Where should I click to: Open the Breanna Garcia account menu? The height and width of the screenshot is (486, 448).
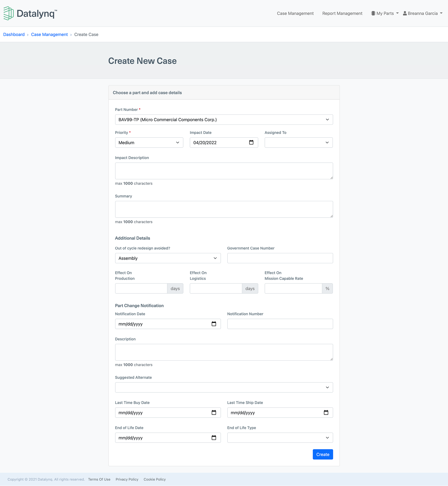point(423,13)
